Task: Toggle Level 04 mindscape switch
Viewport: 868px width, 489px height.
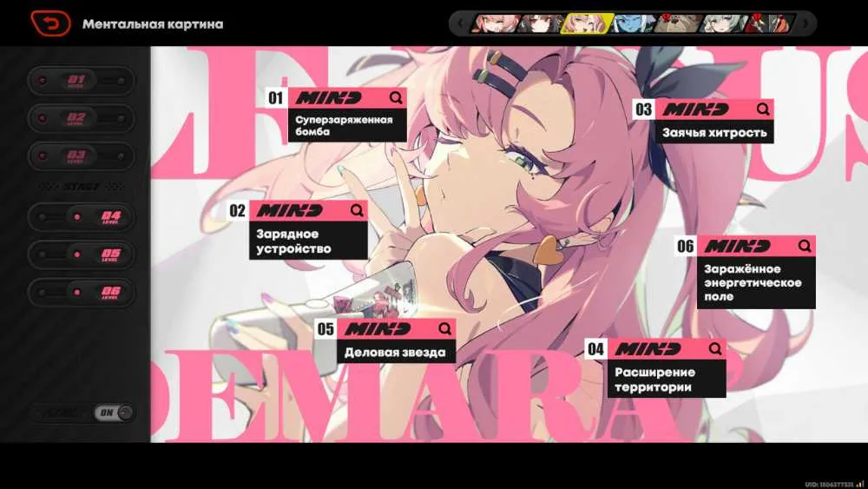Action: click(82, 216)
